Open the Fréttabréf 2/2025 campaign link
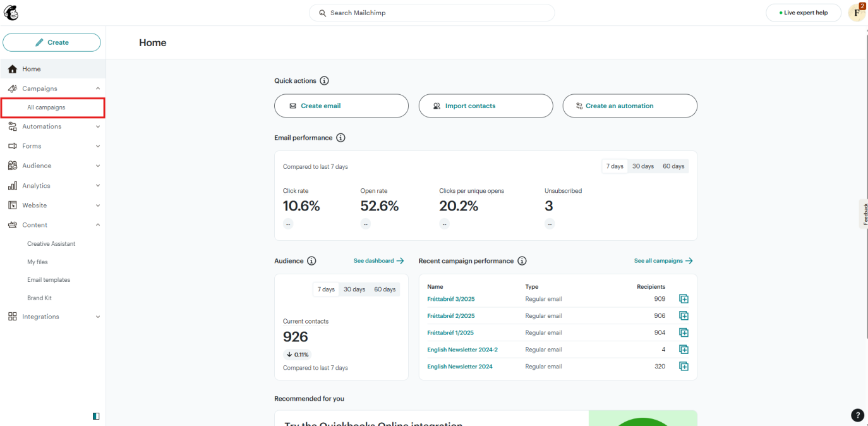The image size is (868, 426). tap(451, 316)
